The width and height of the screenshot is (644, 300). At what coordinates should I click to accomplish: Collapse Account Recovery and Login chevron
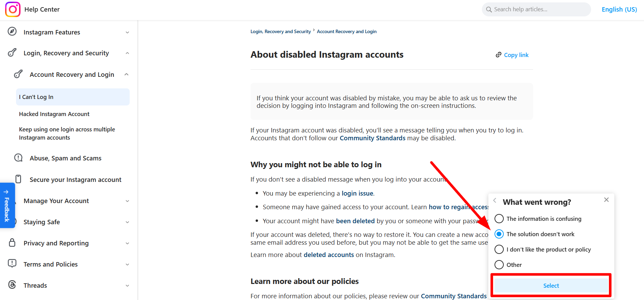127,74
